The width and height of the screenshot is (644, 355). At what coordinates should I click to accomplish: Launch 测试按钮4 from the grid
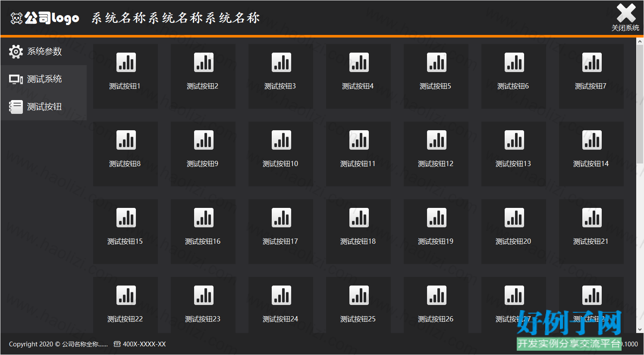pos(358,76)
